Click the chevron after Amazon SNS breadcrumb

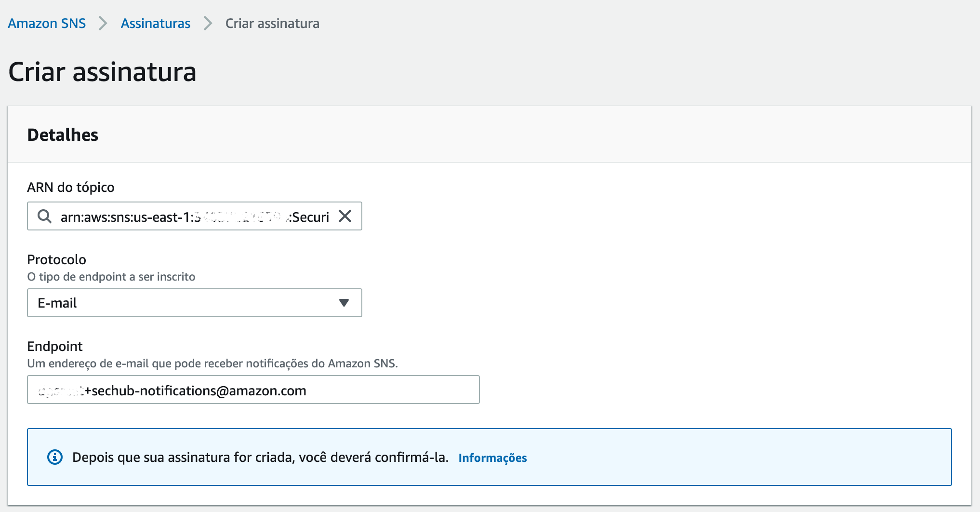[103, 23]
